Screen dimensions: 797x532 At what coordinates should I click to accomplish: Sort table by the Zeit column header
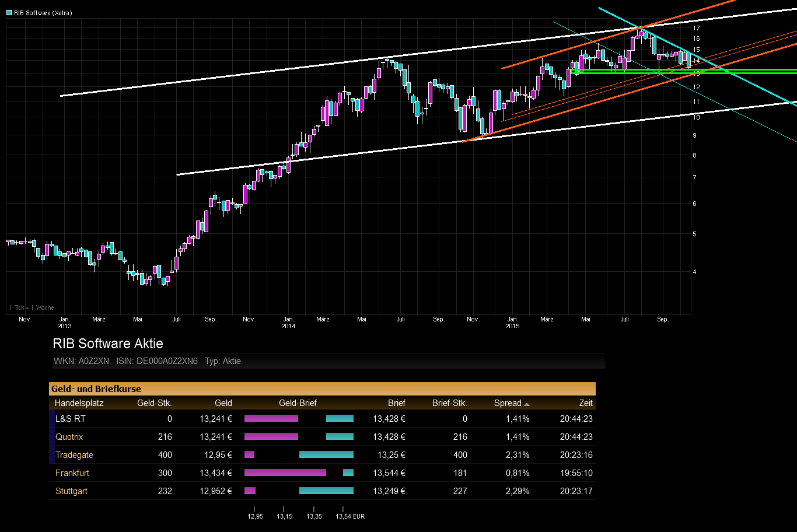(586, 403)
